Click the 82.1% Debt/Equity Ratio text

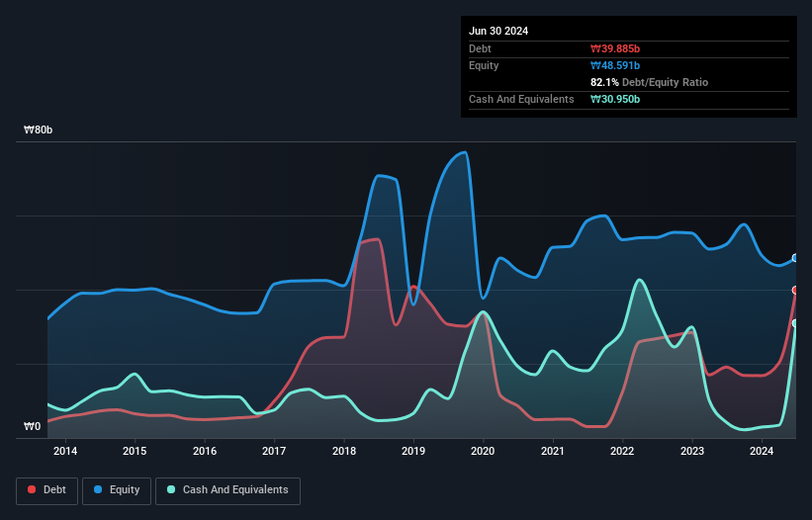click(x=650, y=82)
